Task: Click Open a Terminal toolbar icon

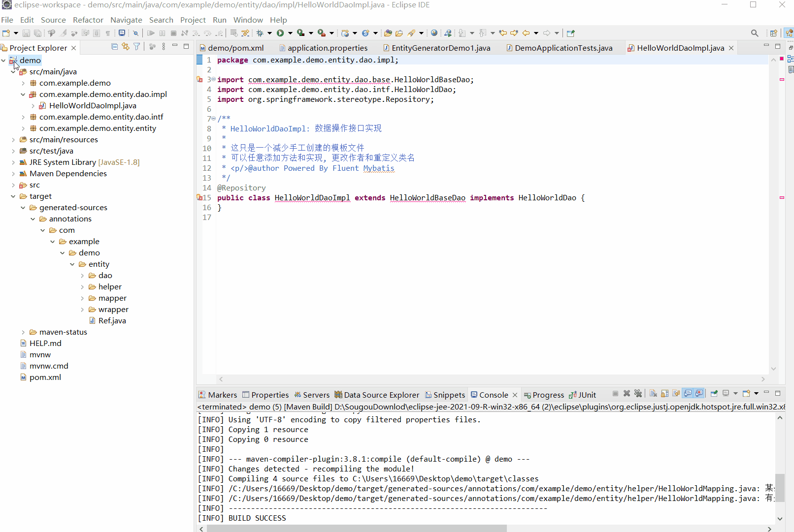Action: click(x=122, y=33)
